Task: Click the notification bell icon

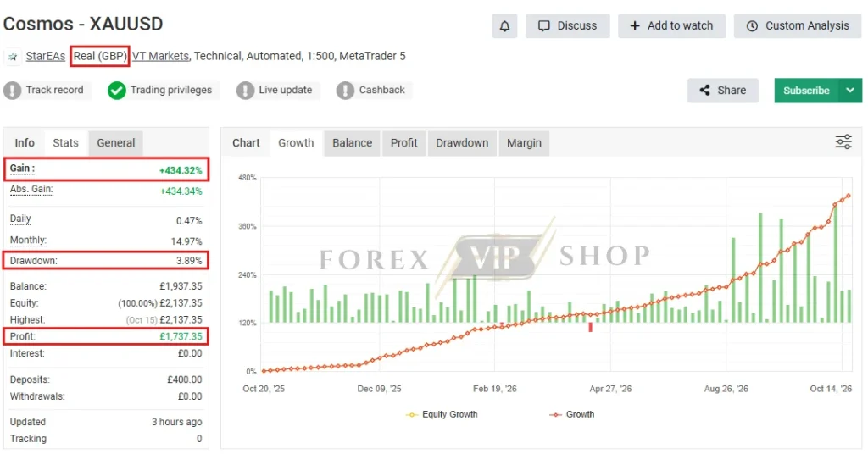Action: (504, 26)
